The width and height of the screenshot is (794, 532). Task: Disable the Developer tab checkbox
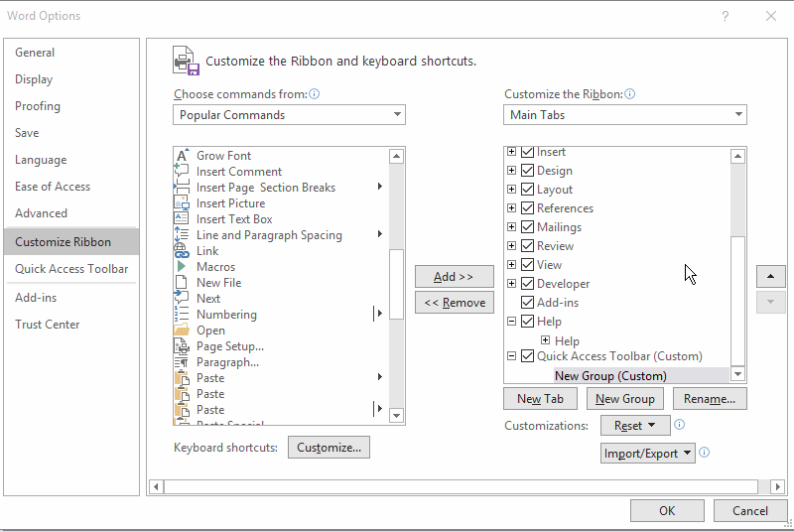[x=527, y=284]
